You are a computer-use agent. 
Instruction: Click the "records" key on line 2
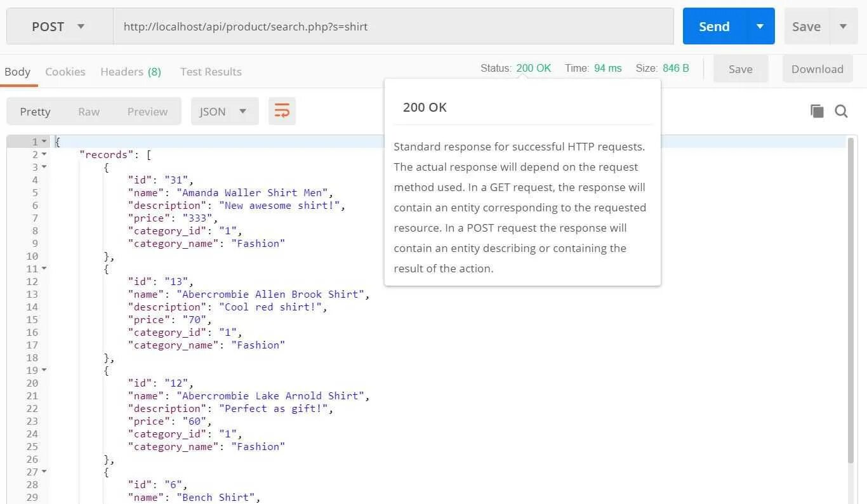pos(107,154)
